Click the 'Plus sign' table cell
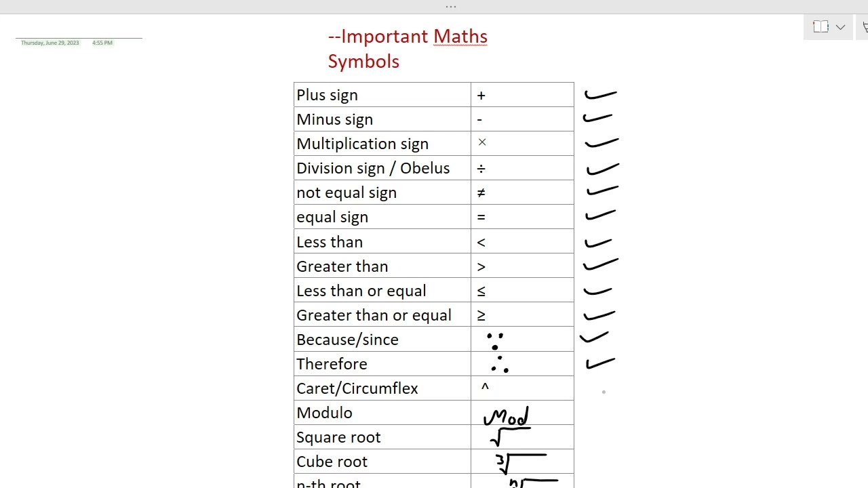The width and height of the screenshot is (868, 488). click(382, 95)
